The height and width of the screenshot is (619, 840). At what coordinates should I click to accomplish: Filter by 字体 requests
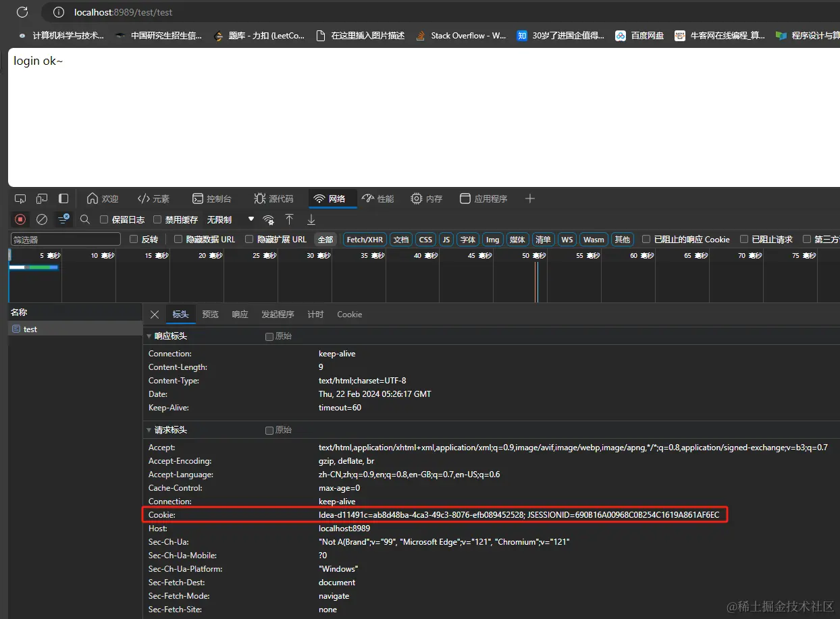(x=468, y=239)
